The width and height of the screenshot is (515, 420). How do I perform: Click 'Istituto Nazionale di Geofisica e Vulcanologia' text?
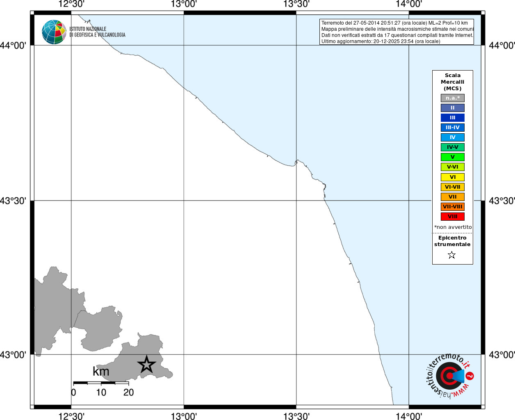click(97, 32)
